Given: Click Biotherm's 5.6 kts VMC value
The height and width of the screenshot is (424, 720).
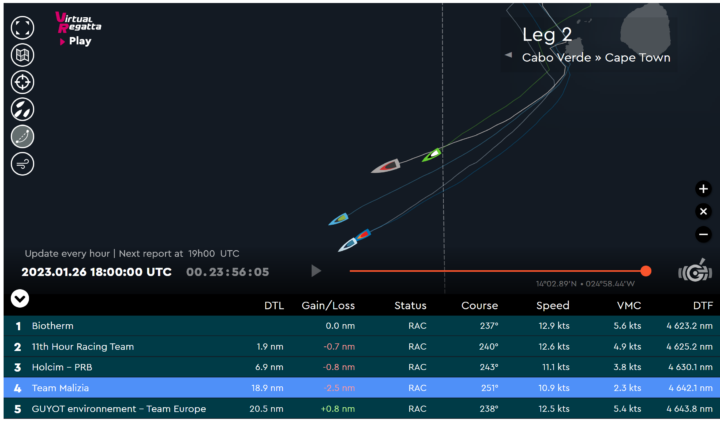Looking at the screenshot, I should pos(627,326).
